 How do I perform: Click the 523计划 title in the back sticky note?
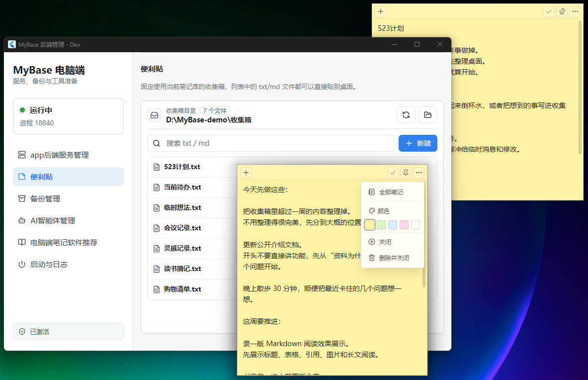click(391, 28)
